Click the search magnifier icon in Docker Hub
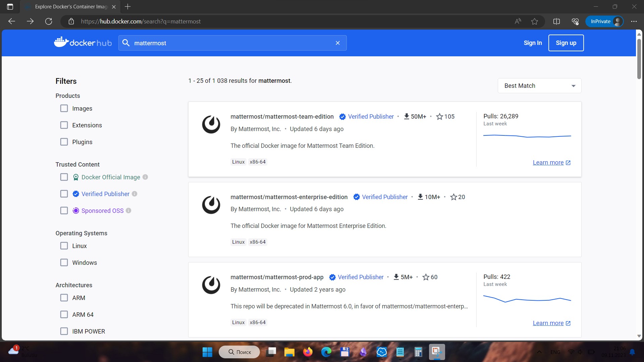The image size is (644, 362). [126, 43]
